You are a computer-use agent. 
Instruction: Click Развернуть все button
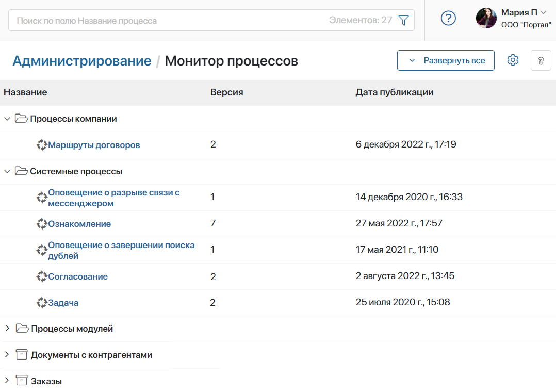click(446, 60)
